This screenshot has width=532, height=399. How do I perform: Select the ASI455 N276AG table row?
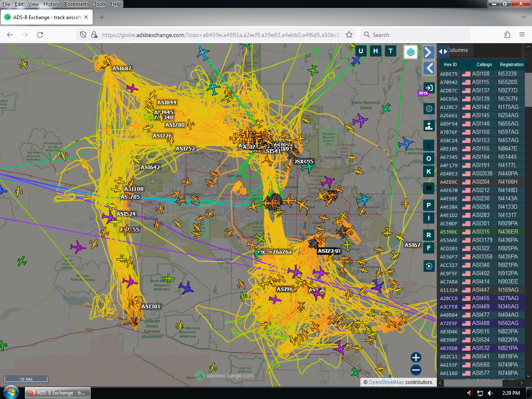coord(481,298)
